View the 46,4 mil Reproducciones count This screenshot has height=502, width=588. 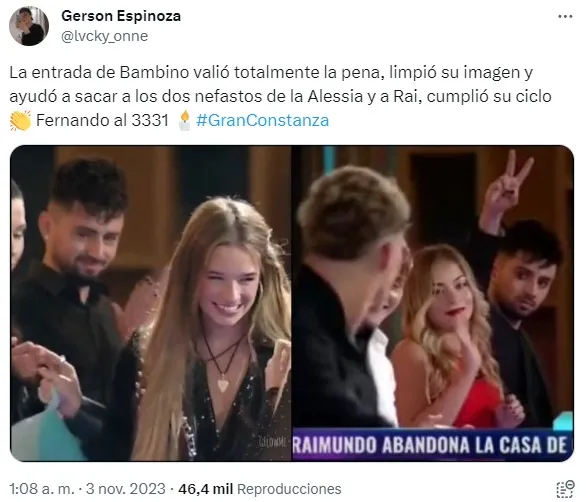(x=260, y=489)
